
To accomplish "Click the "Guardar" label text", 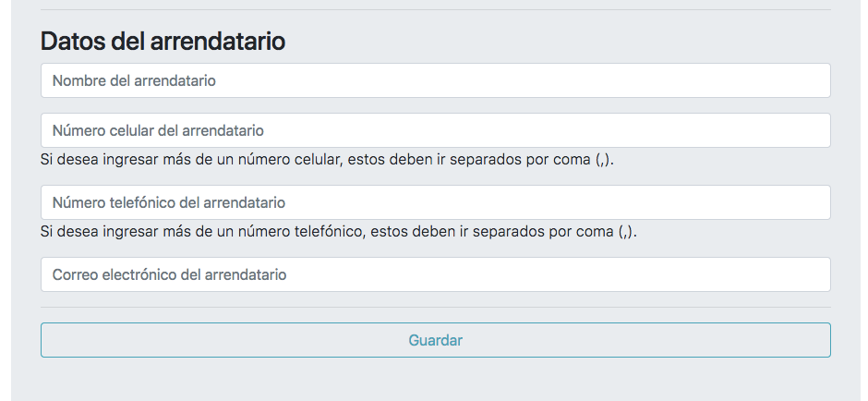I will tap(435, 340).
